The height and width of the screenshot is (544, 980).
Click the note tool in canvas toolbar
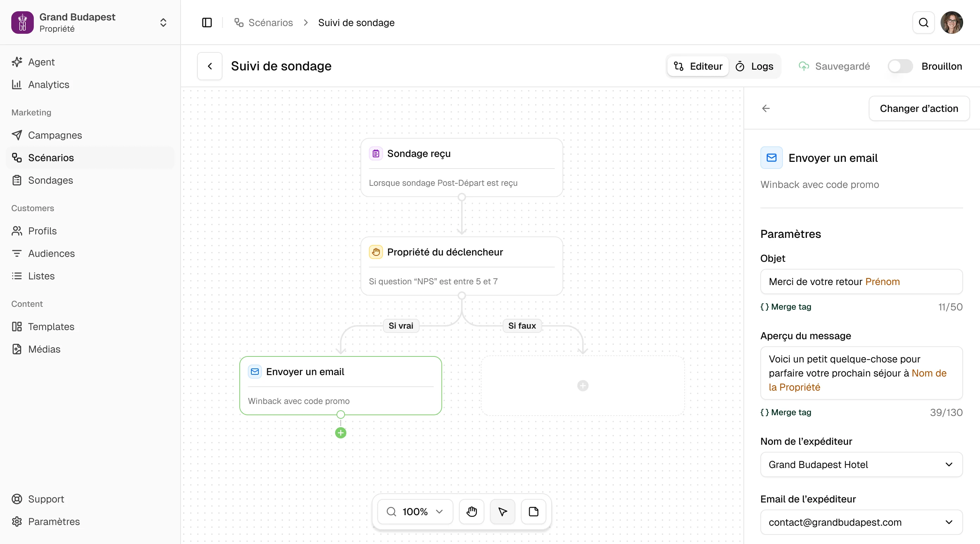[x=533, y=512]
